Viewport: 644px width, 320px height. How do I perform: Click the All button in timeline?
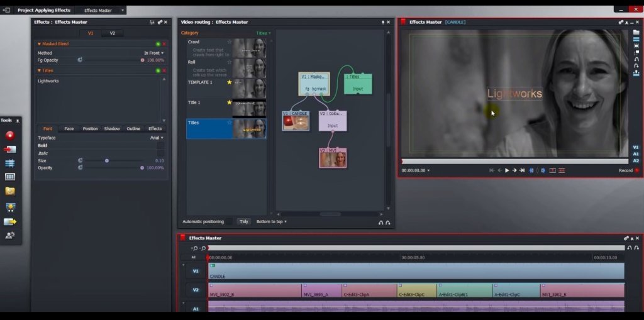point(194,257)
